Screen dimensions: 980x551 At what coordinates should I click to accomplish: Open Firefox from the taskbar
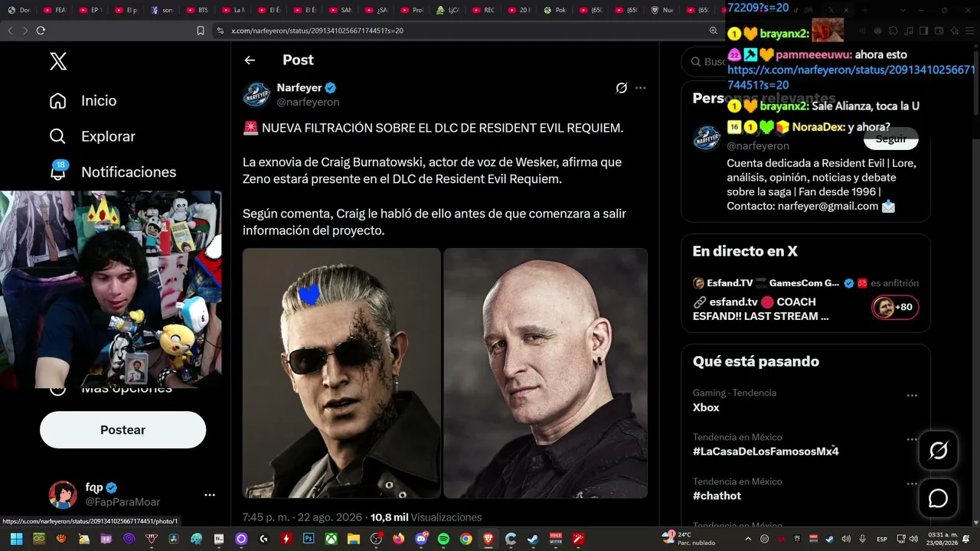pos(398,539)
